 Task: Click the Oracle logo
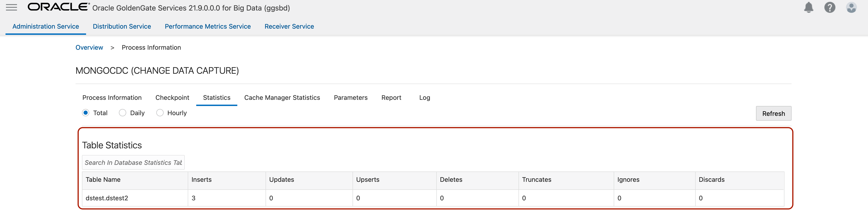click(x=58, y=7)
